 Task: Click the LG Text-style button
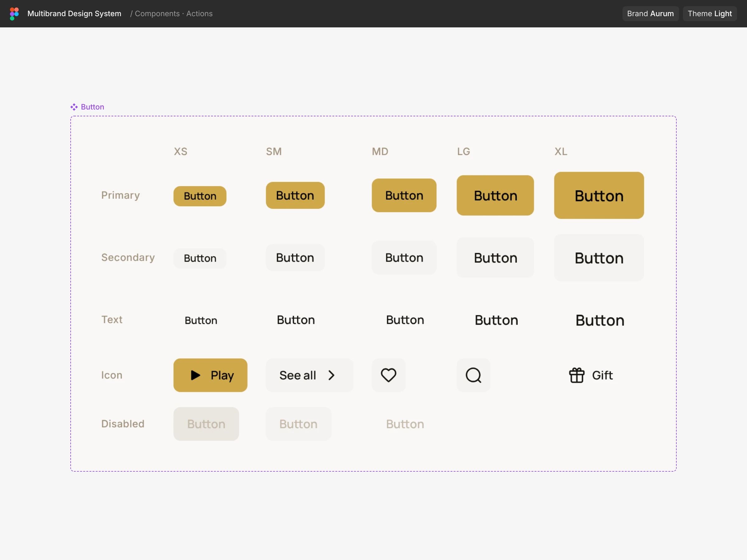[x=496, y=320]
